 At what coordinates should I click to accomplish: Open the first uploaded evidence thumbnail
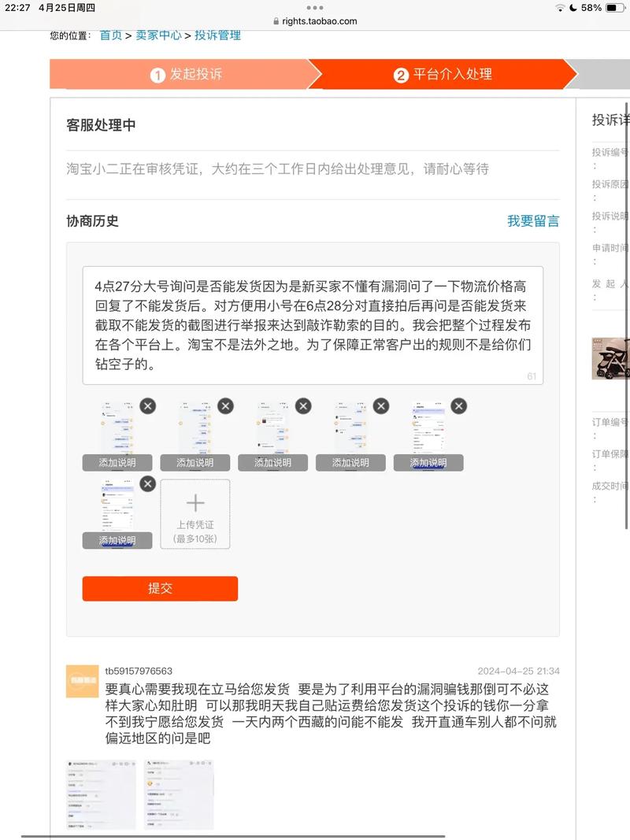(x=117, y=427)
